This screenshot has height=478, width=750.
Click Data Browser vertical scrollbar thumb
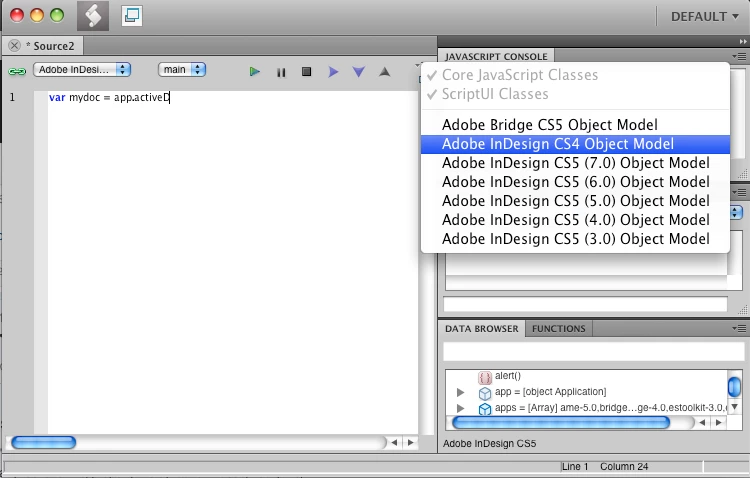734,387
